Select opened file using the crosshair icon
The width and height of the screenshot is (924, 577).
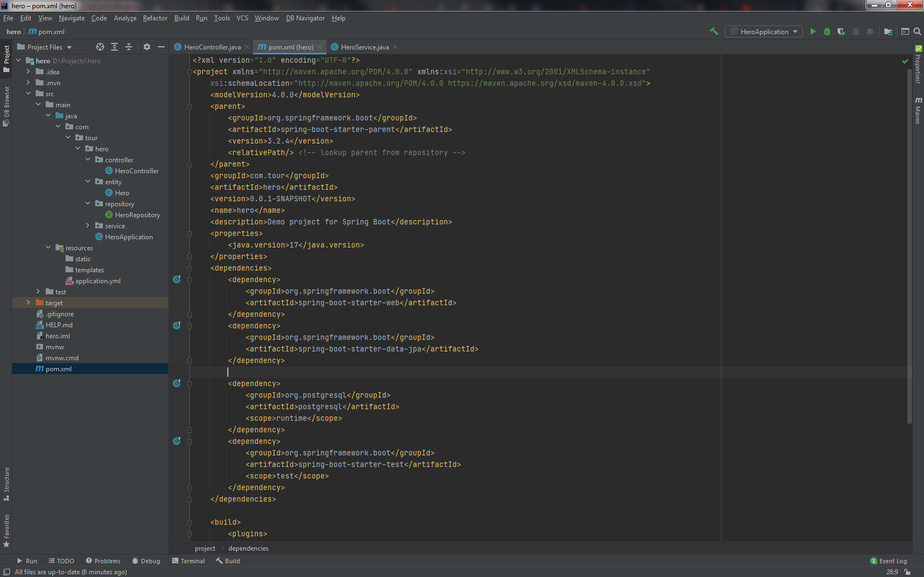pyautogui.click(x=100, y=47)
